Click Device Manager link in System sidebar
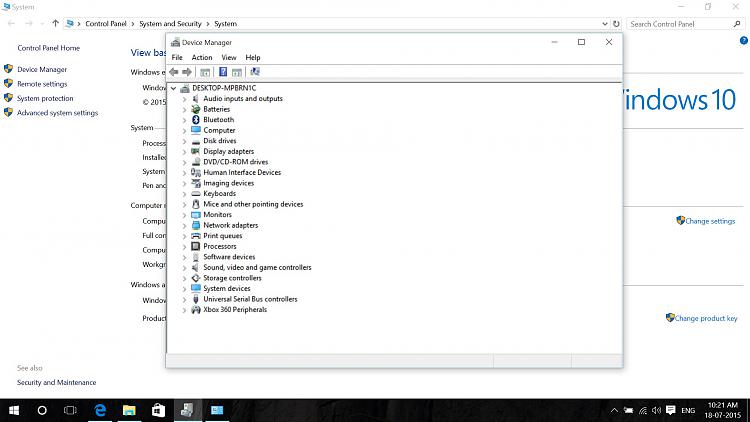The image size is (750, 422). click(42, 69)
